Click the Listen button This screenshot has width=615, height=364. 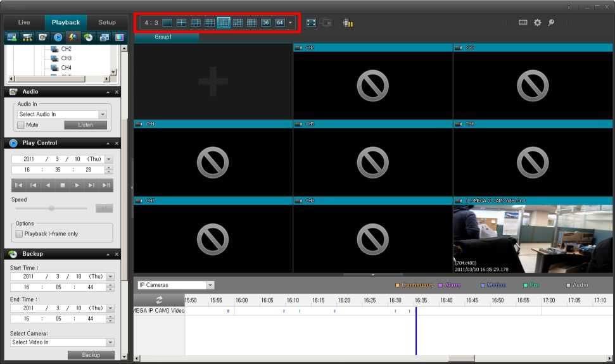tap(86, 125)
